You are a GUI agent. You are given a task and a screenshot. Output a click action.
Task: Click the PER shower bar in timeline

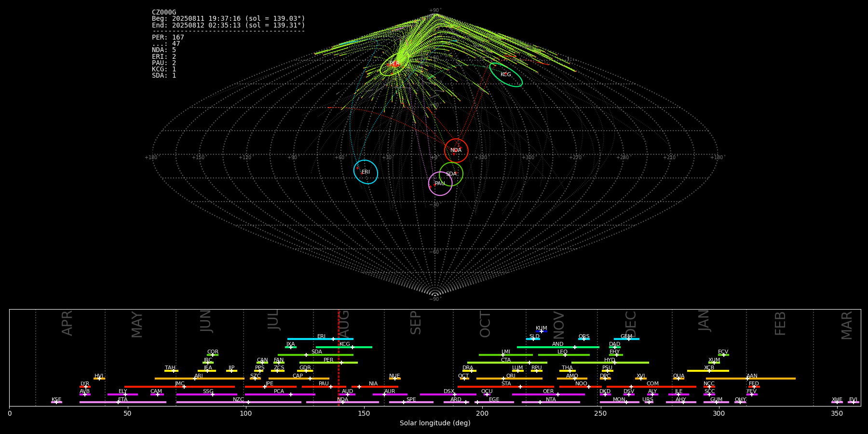click(328, 363)
